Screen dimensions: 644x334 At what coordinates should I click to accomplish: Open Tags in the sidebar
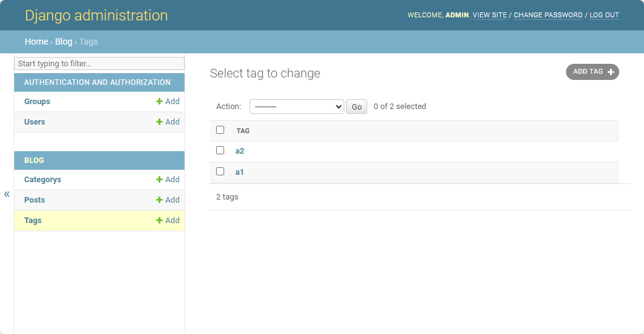coord(33,220)
